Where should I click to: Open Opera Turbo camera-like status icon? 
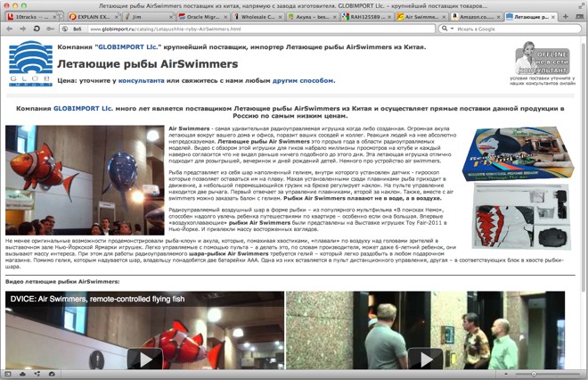point(52,375)
